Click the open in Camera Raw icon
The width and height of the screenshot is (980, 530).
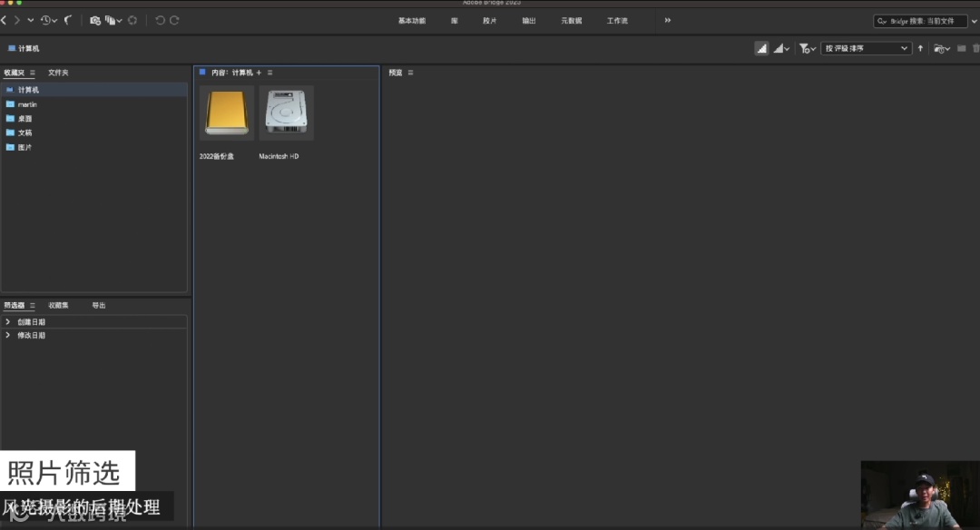(132, 21)
